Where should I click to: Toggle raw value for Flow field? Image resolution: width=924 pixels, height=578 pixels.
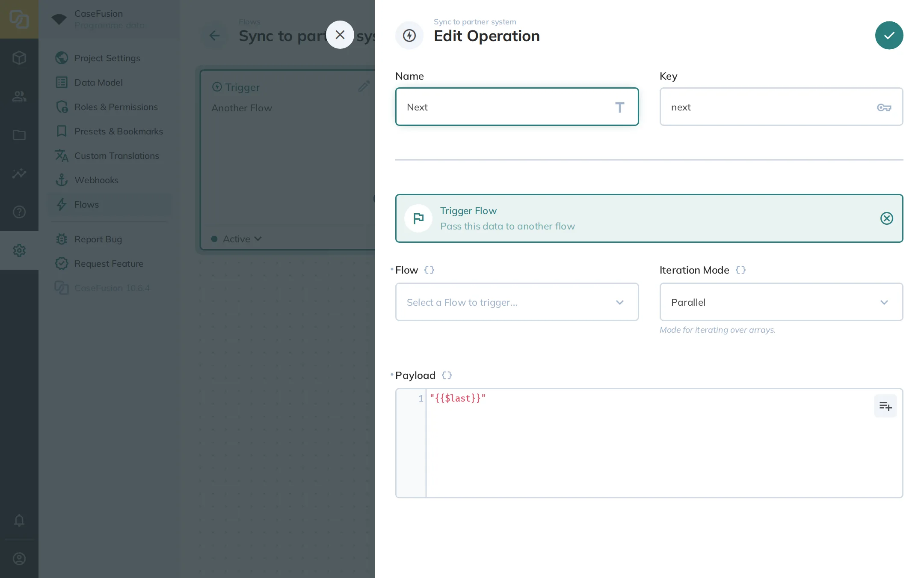pos(429,270)
